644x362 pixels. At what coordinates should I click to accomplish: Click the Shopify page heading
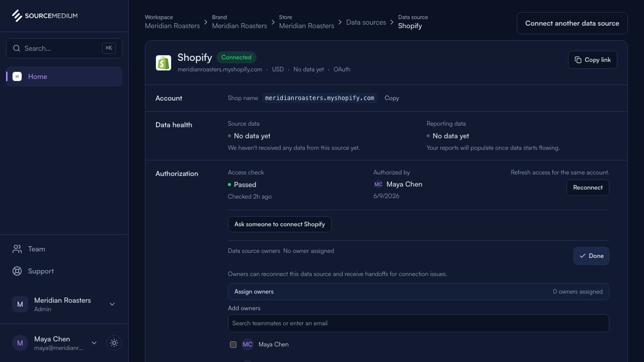coord(195,57)
